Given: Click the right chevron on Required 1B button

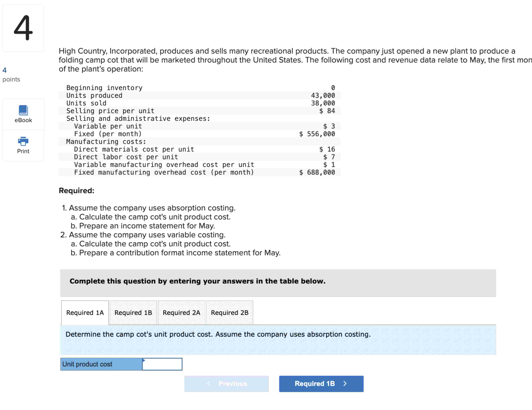Looking at the screenshot, I should click(x=345, y=383).
